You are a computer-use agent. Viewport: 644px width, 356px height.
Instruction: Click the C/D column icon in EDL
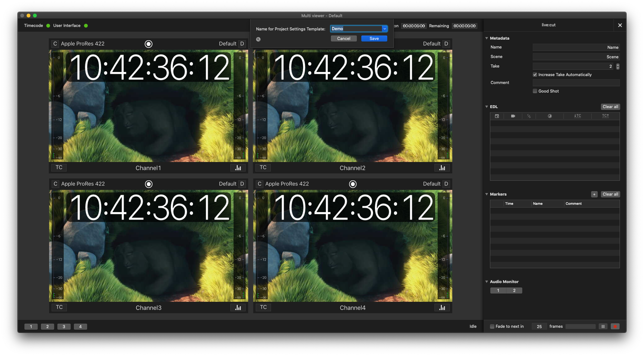[529, 116]
